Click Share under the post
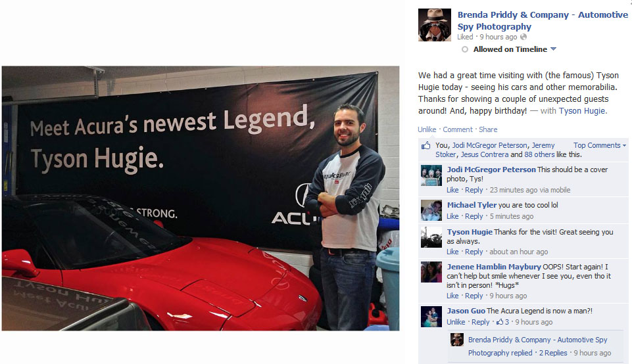 click(488, 129)
